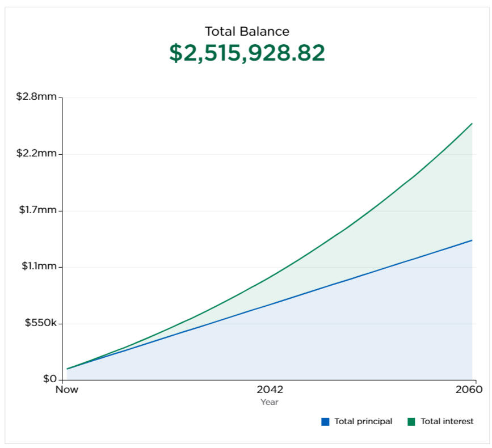Image resolution: width=492 pixels, height=448 pixels.
Task: Click the $1.7mm y-axis label
Action: (x=37, y=210)
